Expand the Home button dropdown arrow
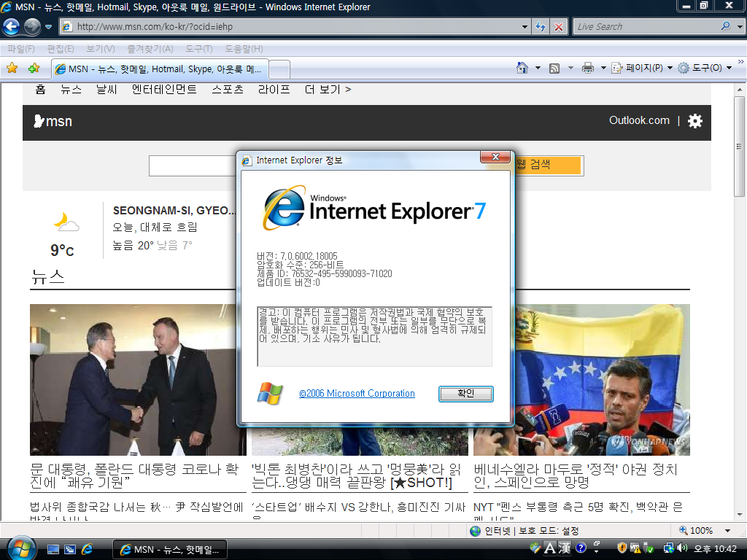The height and width of the screenshot is (560, 747). coord(538,68)
